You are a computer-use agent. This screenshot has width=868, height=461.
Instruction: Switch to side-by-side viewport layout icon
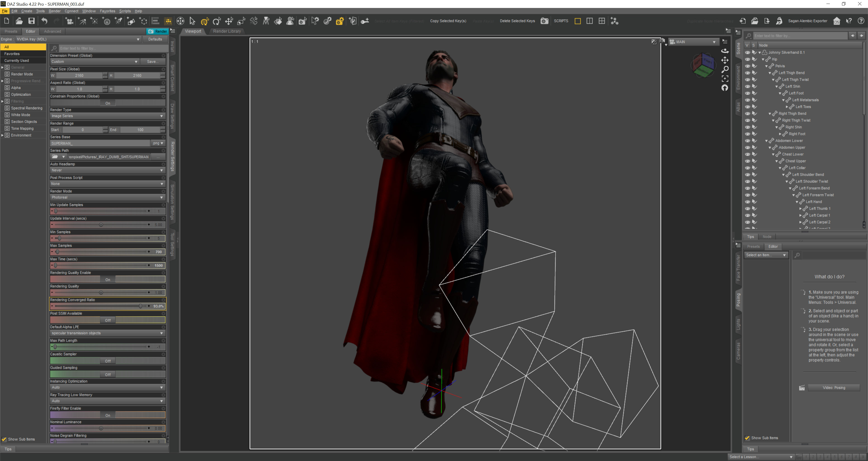tap(590, 21)
